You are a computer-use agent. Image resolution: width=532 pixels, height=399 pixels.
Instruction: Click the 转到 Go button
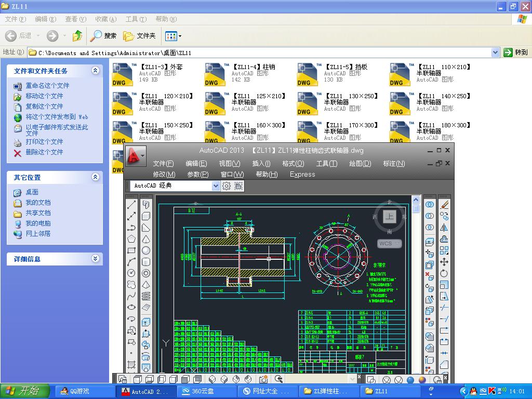[x=515, y=52]
